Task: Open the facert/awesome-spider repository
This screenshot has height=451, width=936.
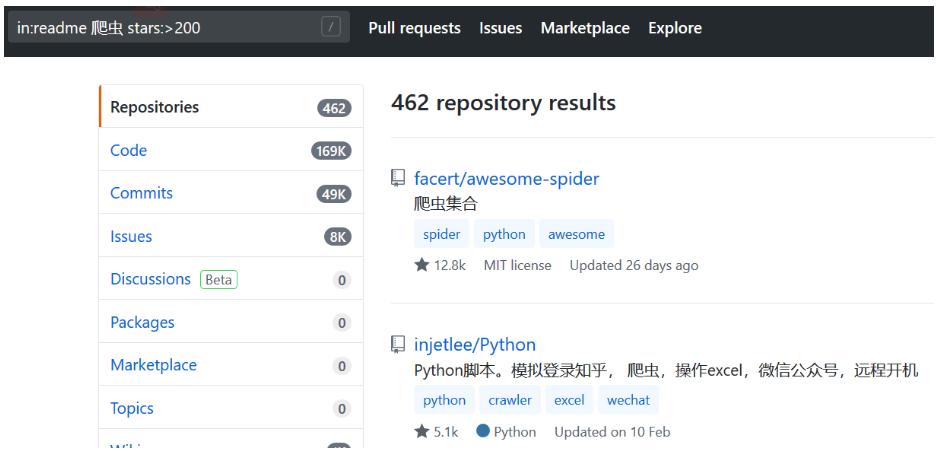Action: click(x=506, y=178)
